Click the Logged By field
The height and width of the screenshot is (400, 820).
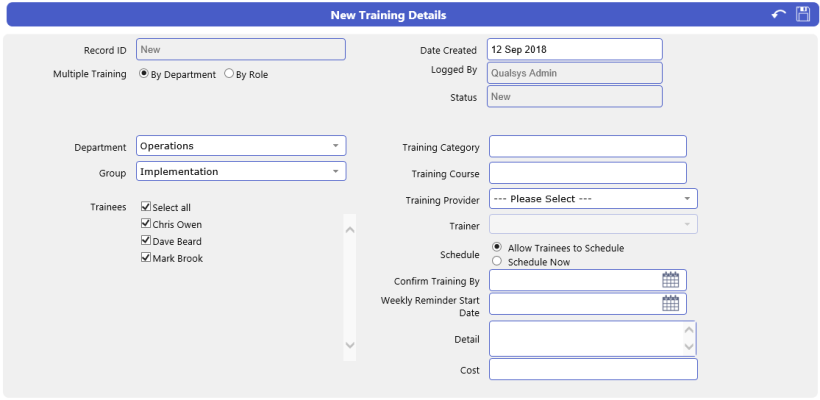tap(575, 73)
